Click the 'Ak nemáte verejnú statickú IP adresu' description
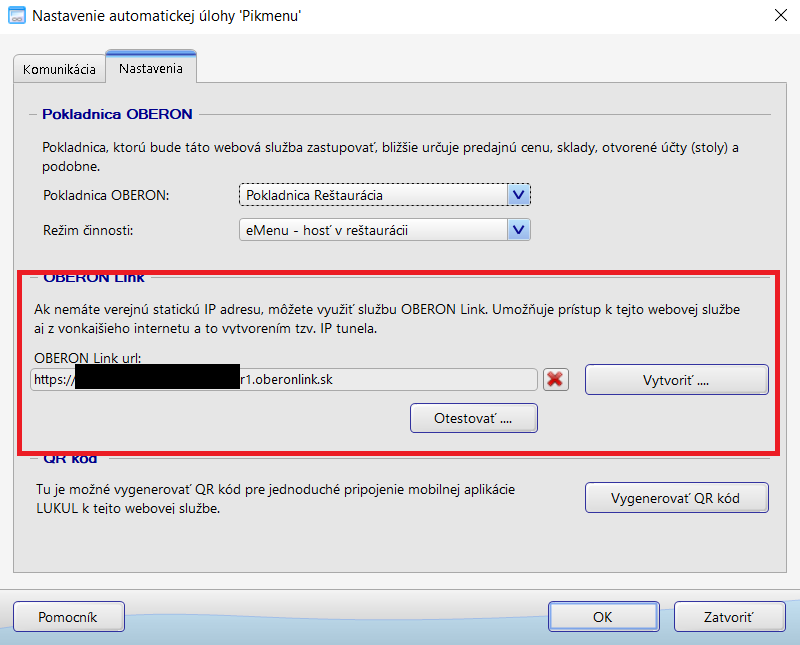800x645 pixels. point(387,319)
